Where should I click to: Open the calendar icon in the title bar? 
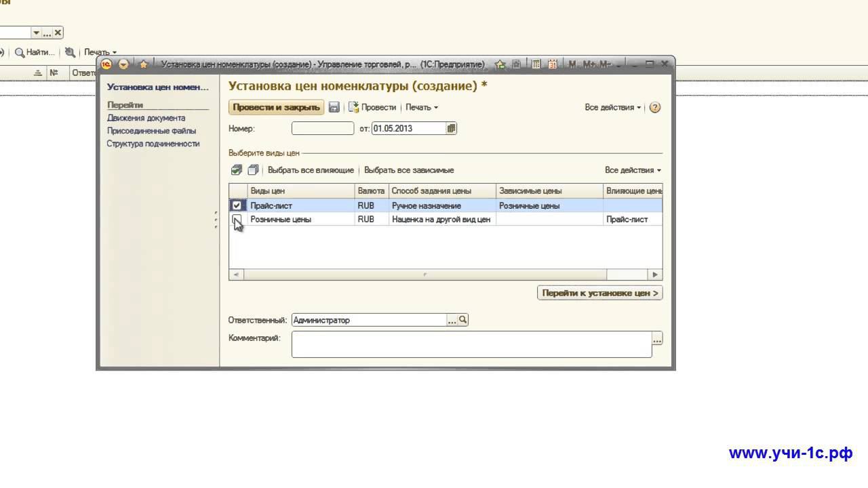coord(553,64)
